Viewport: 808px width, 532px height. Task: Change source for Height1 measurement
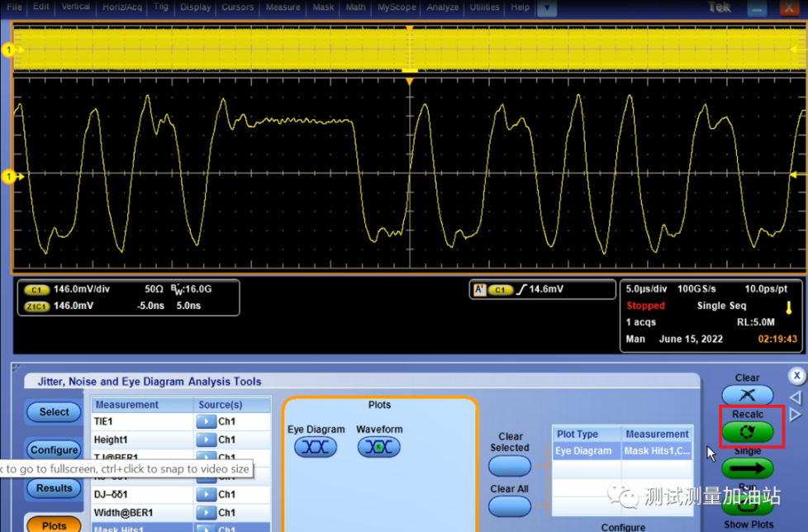point(206,439)
